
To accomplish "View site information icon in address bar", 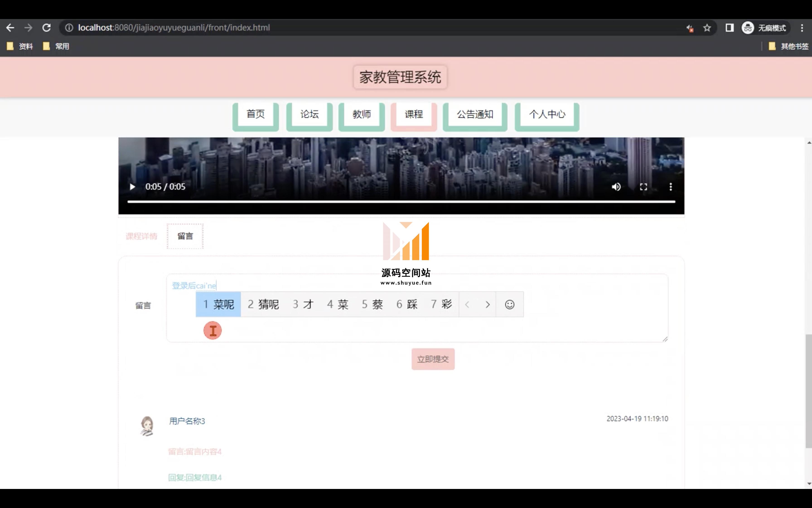I will tap(69, 27).
